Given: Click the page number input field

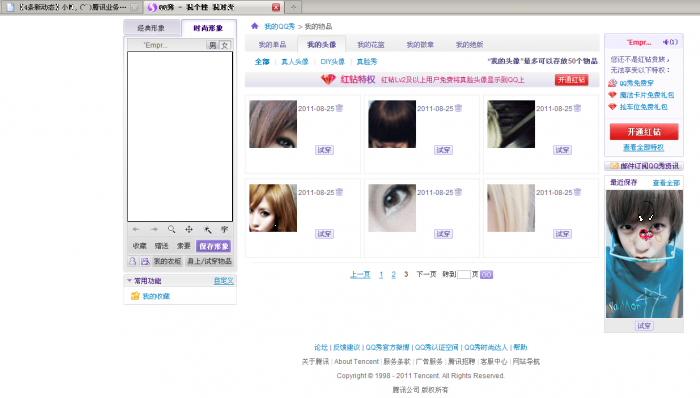Looking at the screenshot, I should 464,274.
